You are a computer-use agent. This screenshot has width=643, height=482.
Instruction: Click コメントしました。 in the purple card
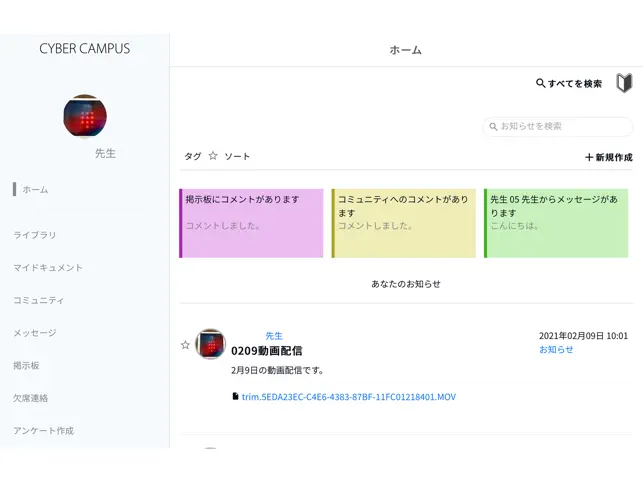click(x=223, y=226)
